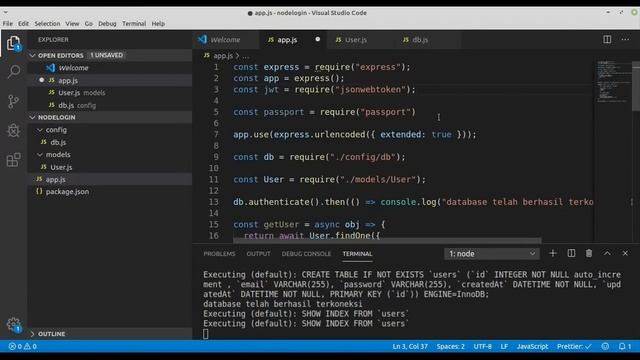640x360 pixels.
Task: Collapse the Open Editors section
Action: [32, 55]
